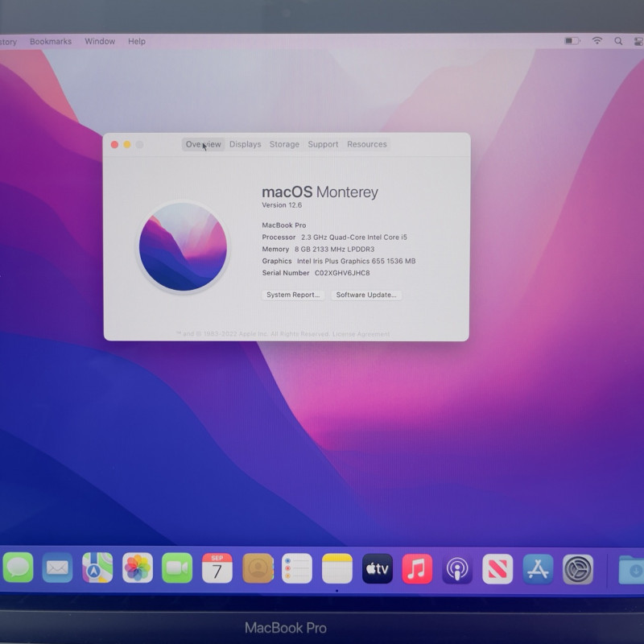Launch Maps from the Dock
Viewport: 644px width, 644px height.
pos(97,568)
